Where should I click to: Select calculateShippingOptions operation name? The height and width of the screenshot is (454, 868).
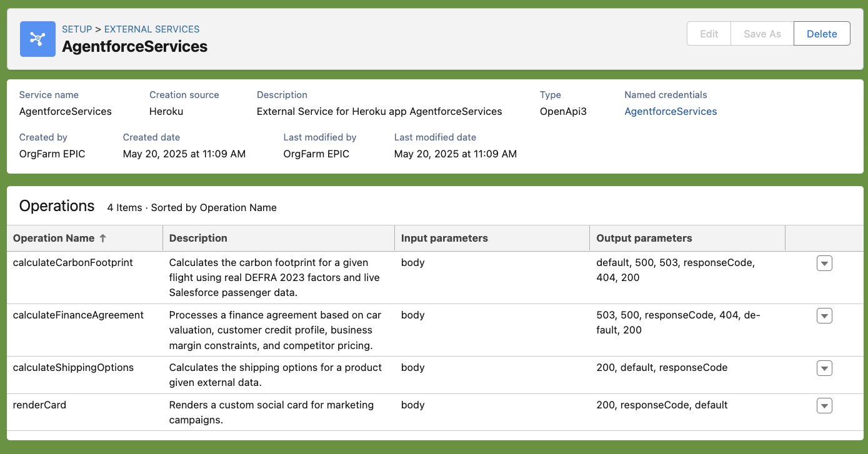(74, 367)
